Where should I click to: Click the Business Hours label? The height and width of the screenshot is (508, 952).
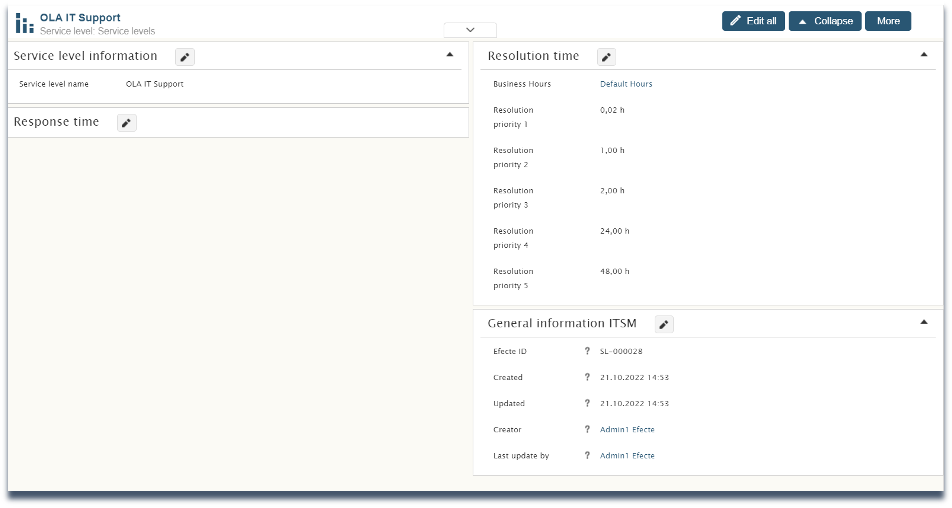522,84
